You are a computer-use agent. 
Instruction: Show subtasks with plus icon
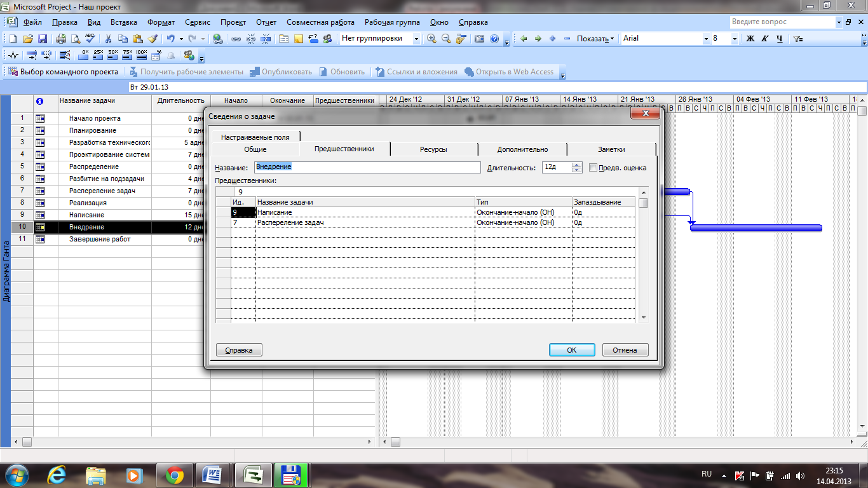(552, 39)
